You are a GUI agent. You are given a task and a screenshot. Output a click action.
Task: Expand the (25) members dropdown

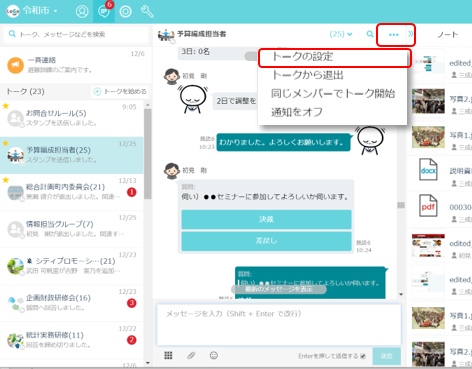(341, 34)
